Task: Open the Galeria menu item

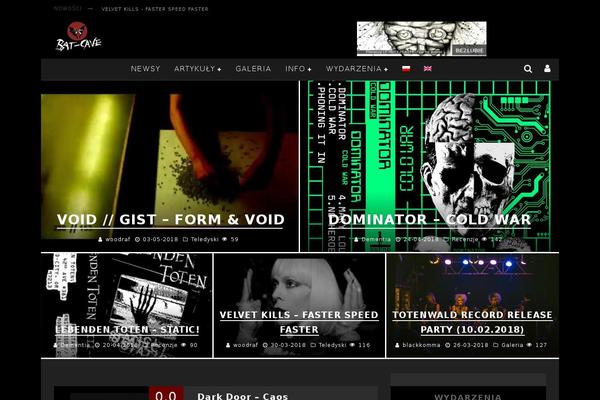Action: (x=253, y=69)
